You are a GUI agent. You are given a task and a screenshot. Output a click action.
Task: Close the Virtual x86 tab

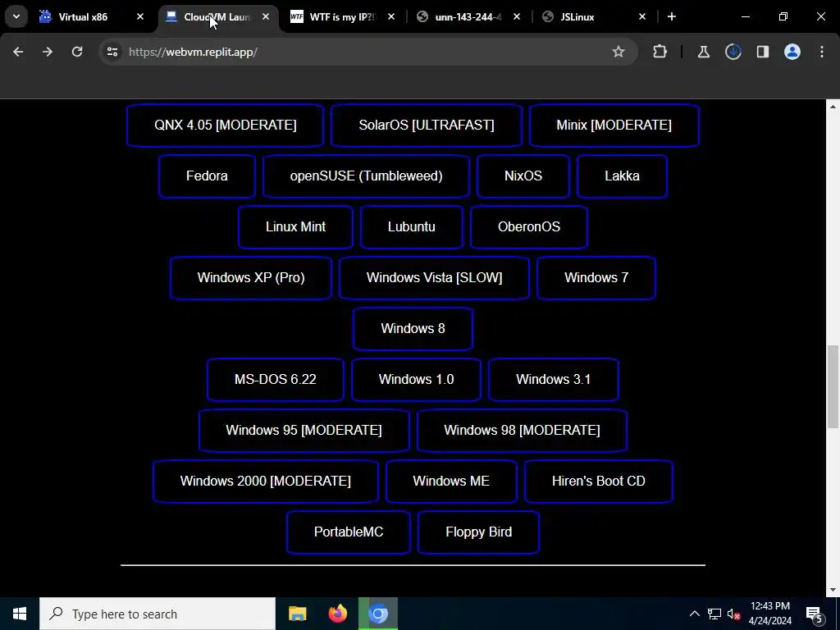[x=139, y=16]
